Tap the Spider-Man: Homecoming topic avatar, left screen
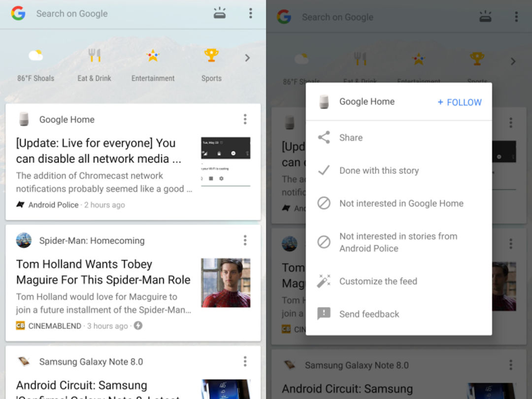The height and width of the screenshot is (399, 532). point(24,240)
